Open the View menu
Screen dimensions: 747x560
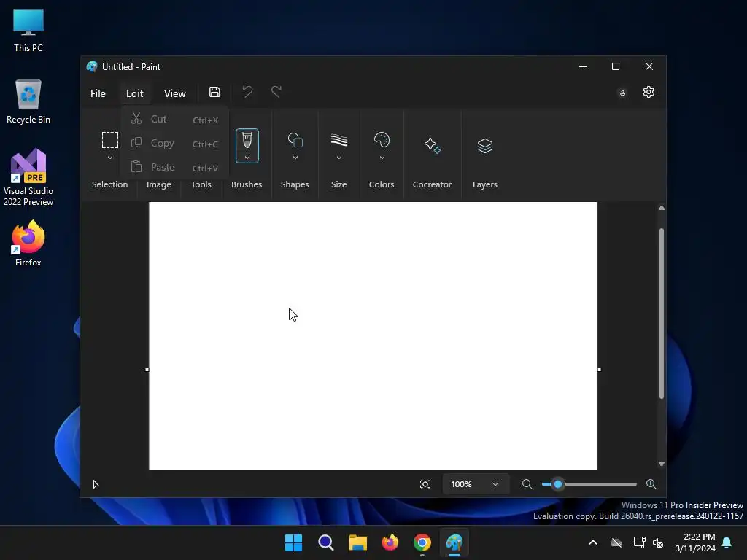tap(175, 93)
